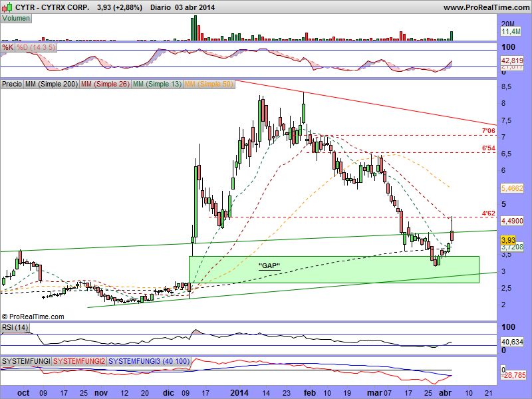Select the MM (Simple 26) label

(105, 84)
